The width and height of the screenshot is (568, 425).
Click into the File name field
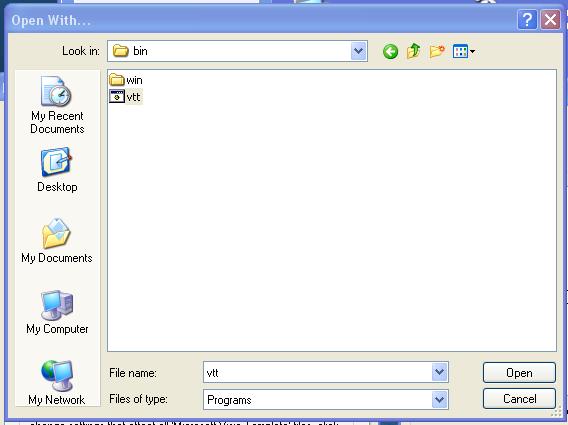click(317, 372)
